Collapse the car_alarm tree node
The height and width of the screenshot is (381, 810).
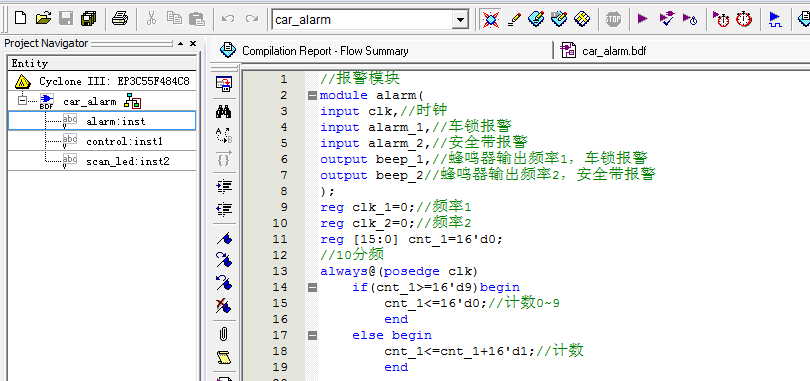[21, 100]
